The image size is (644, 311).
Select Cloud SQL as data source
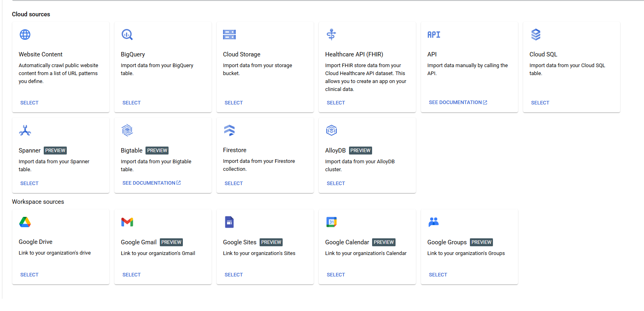pos(540,103)
